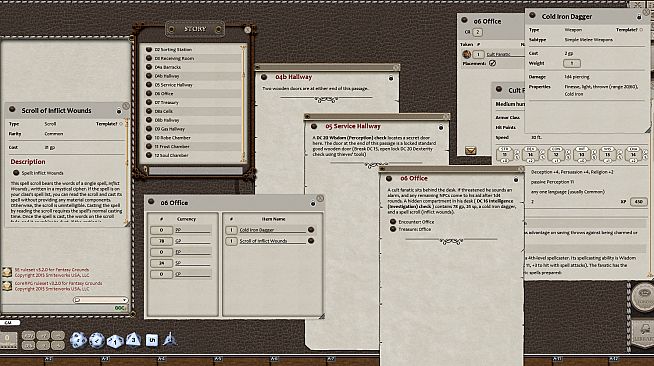
Task: Click envelope icon in 06 Office encounter window
Action: click(470, 150)
